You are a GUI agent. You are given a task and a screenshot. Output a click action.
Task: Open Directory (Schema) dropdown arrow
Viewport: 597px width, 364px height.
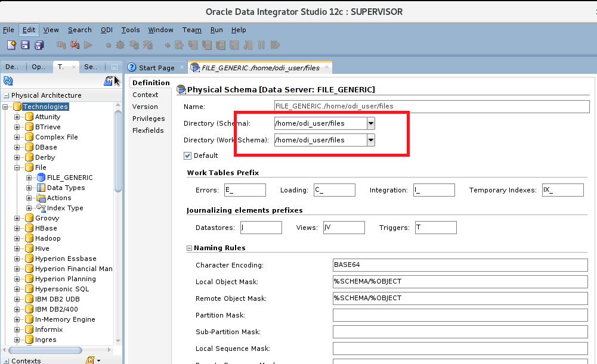click(371, 123)
